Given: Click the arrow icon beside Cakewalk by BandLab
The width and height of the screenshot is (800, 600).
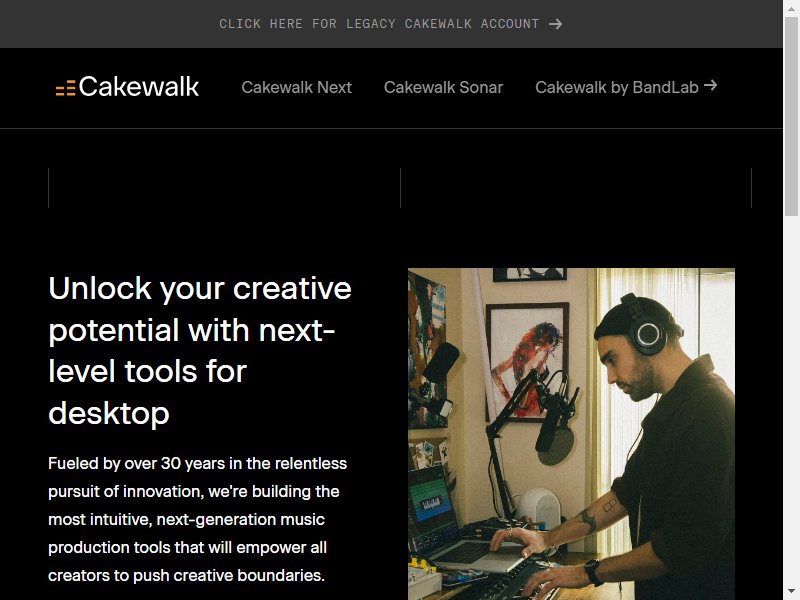Looking at the screenshot, I should point(710,85).
